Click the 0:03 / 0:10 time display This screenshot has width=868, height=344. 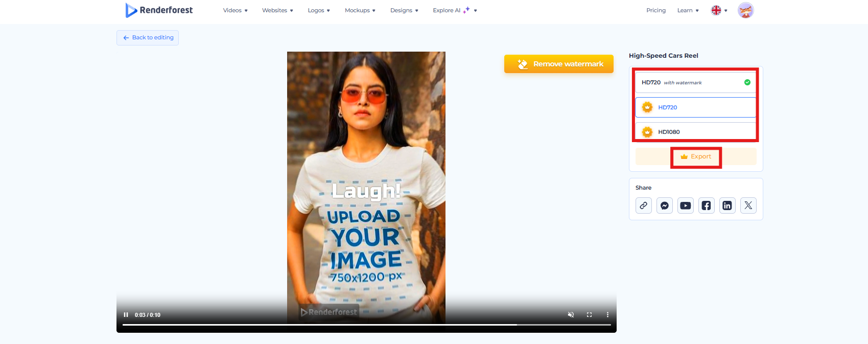click(148, 315)
